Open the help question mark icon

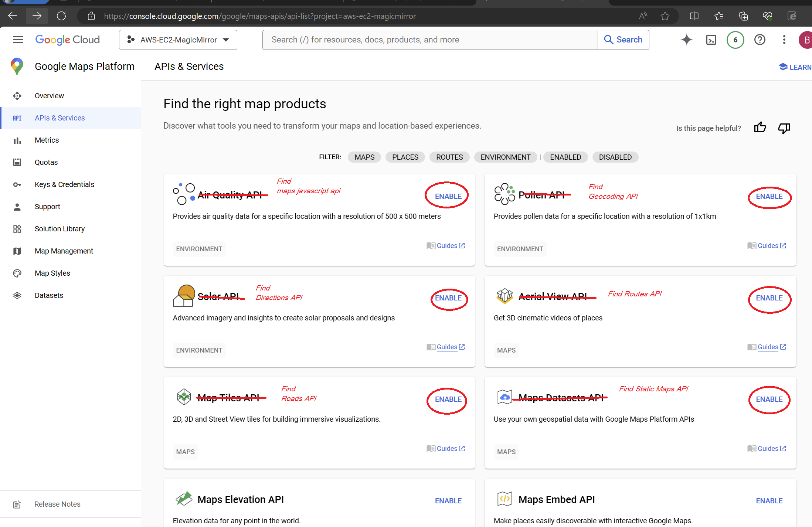760,40
